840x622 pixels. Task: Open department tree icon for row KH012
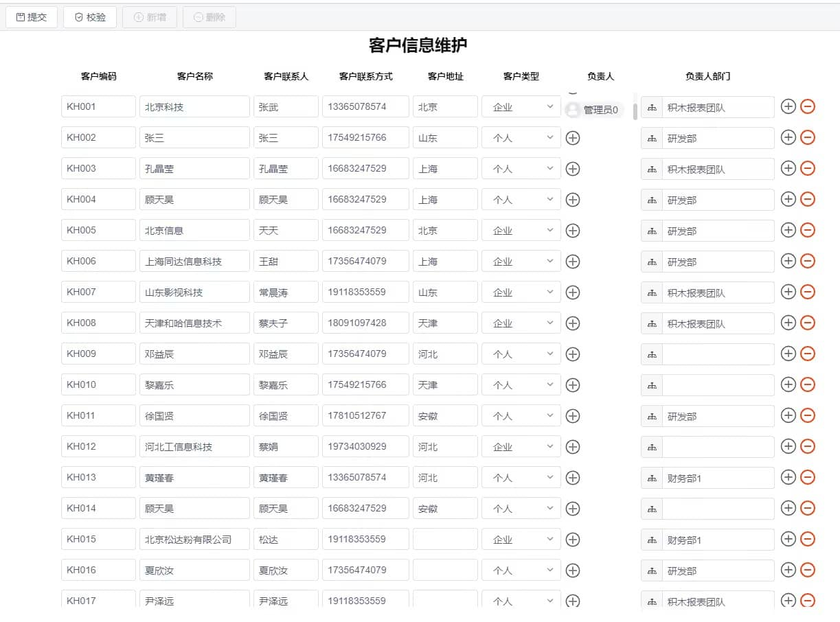pos(652,447)
